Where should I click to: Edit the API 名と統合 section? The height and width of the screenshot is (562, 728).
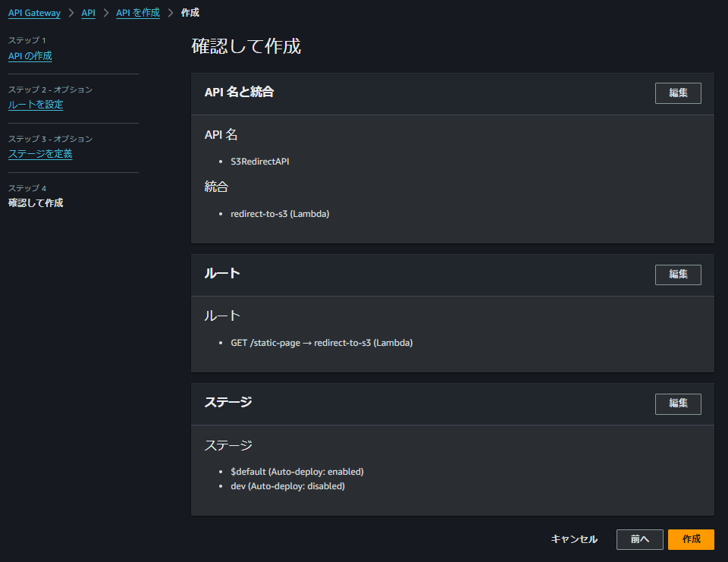pyautogui.click(x=677, y=93)
